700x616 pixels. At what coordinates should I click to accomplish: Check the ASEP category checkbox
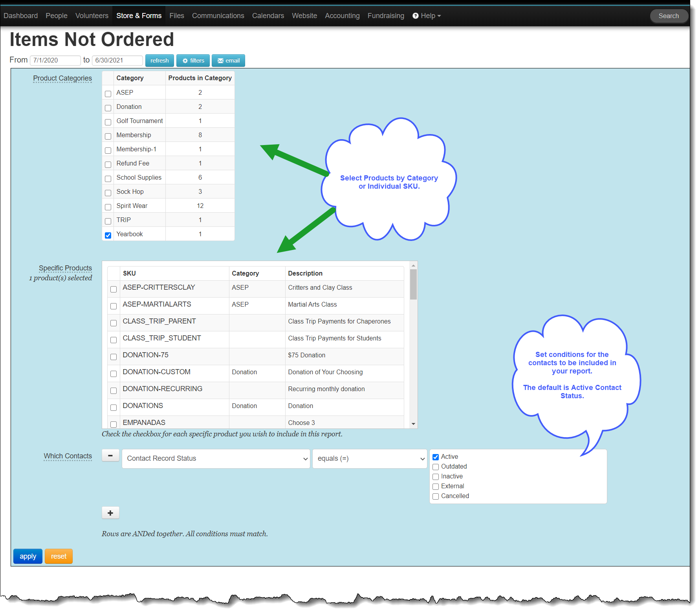tap(108, 94)
